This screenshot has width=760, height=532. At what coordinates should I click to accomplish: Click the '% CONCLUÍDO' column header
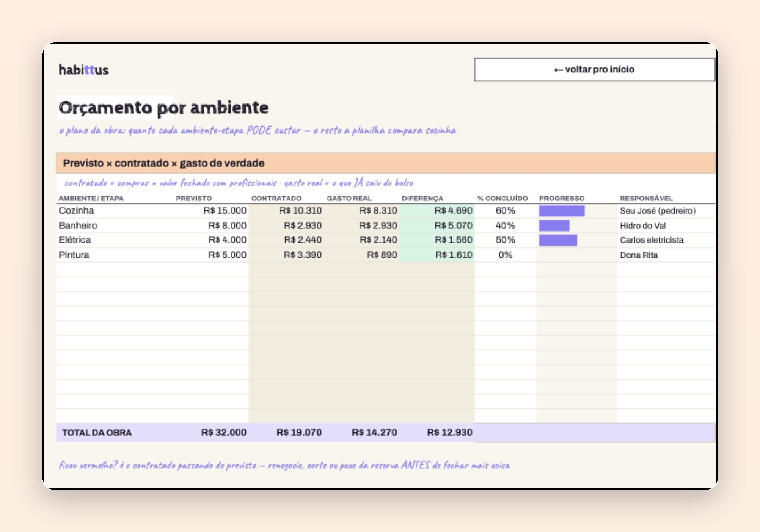(x=502, y=199)
